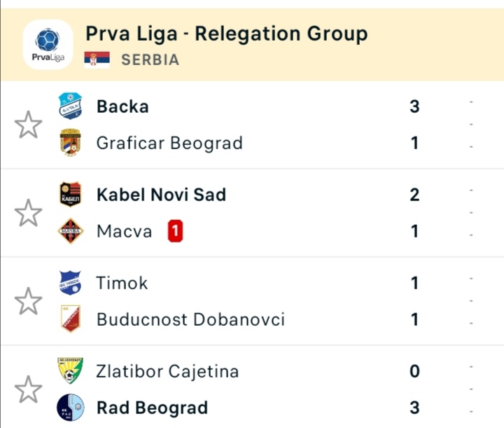Open the Kabel Novi Sad team name
The image size is (504, 428).
pos(161,194)
